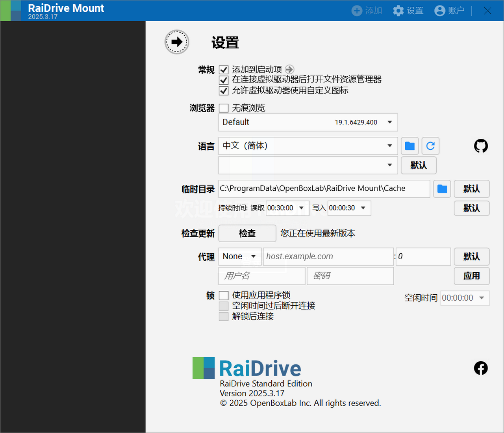Click the 添加 plus icon in title bar
The height and width of the screenshot is (433, 504).
point(357,11)
